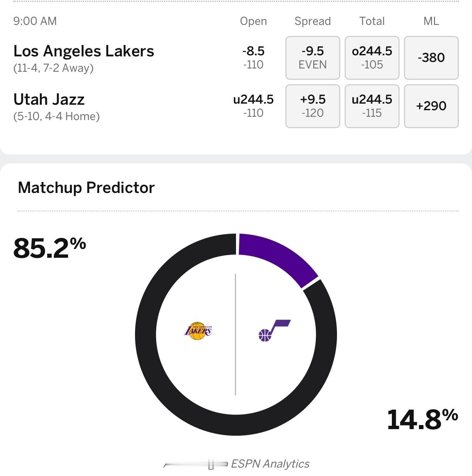Pick the under u244.5 total at -115
This screenshot has width=472, height=476.
[x=372, y=106]
